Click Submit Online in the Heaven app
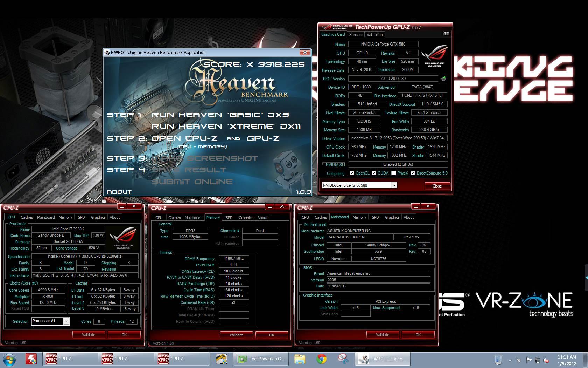This screenshot has height=368, width=588. 192,182
